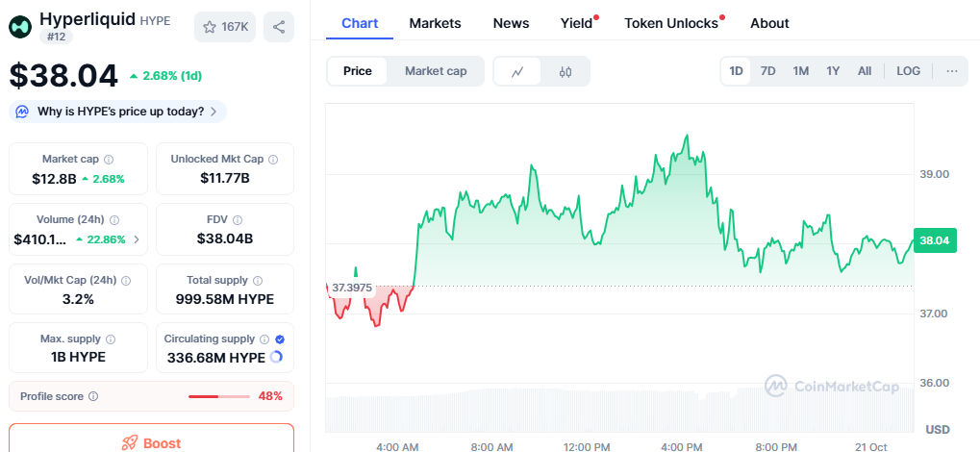Toggle chart to Market cap view
Viewport: 980px width, 452px height.
[x=436, y=71]
